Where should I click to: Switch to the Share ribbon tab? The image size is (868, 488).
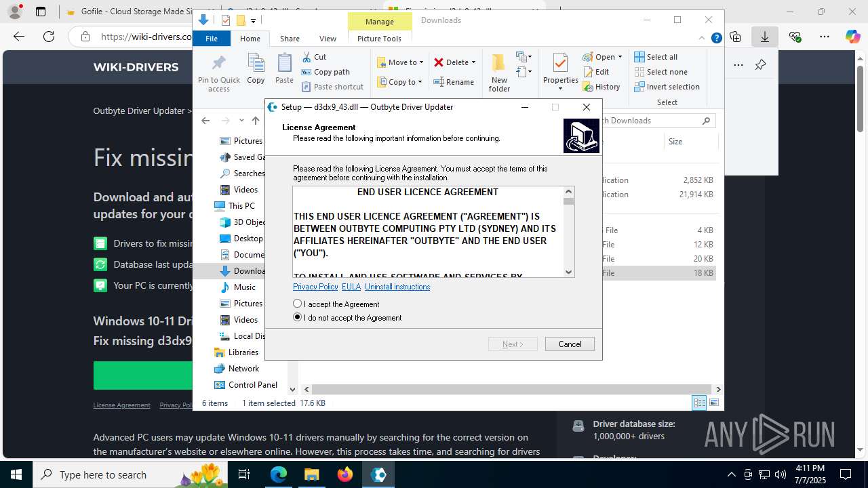pyautogui.click(x=290, y=39)
